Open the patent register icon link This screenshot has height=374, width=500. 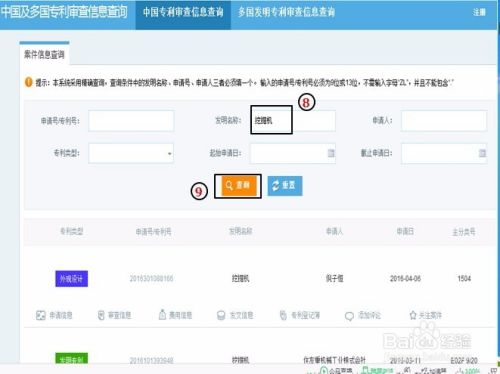point(299,315)
